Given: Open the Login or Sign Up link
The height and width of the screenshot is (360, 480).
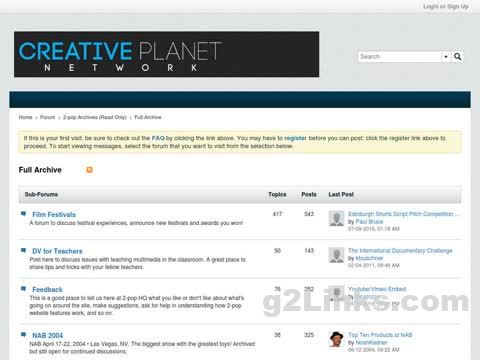Looking at the screenshot, I should point(446,6).
